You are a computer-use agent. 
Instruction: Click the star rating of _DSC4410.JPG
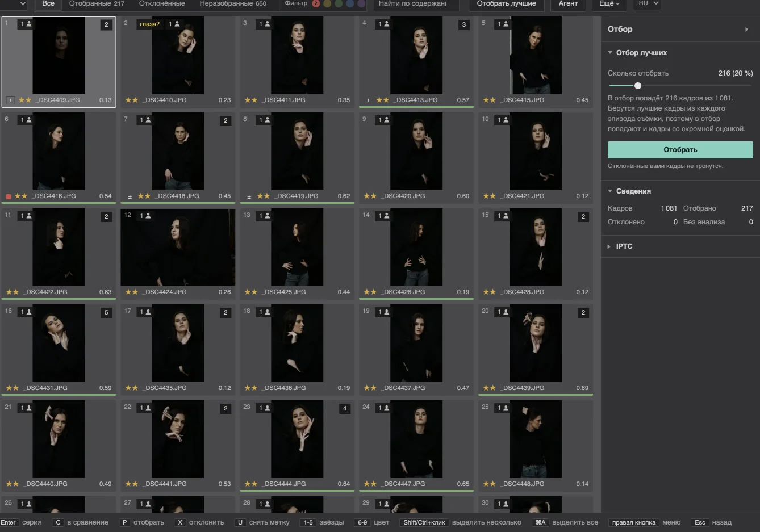(x=132, y=100)
